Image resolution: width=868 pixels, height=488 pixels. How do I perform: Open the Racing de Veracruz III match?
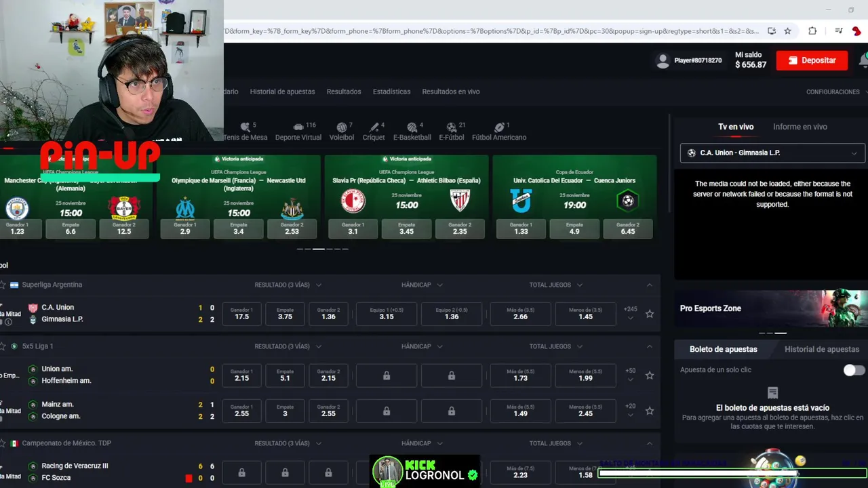(x=75, y=466)
